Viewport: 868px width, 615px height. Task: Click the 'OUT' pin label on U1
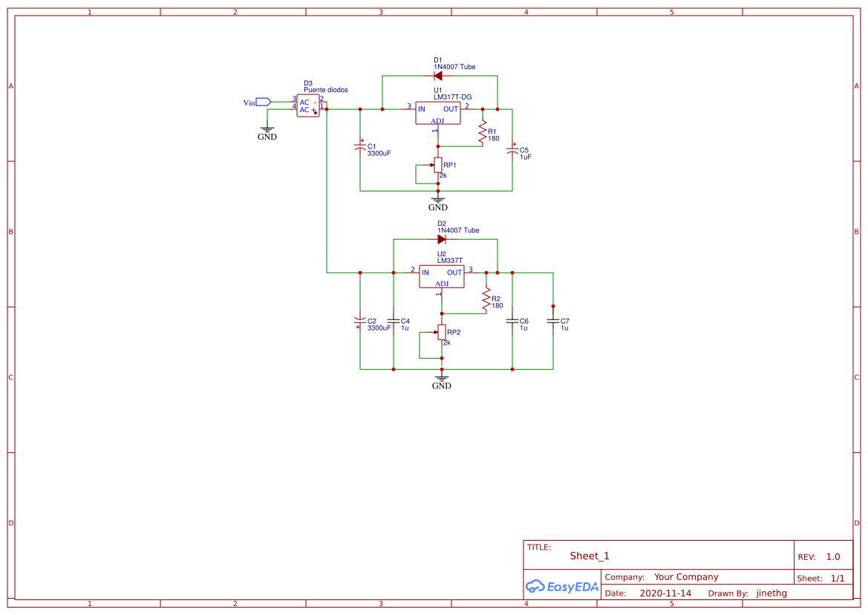[451, 110]
